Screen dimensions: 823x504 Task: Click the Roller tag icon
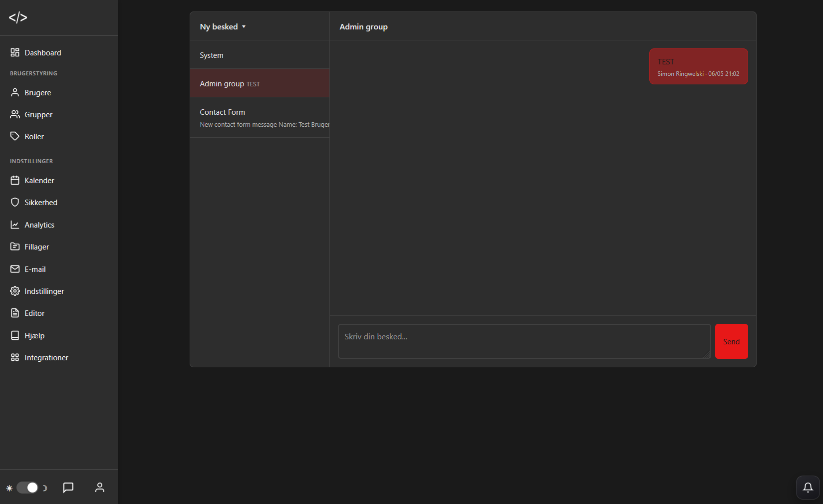pos(15,136)
